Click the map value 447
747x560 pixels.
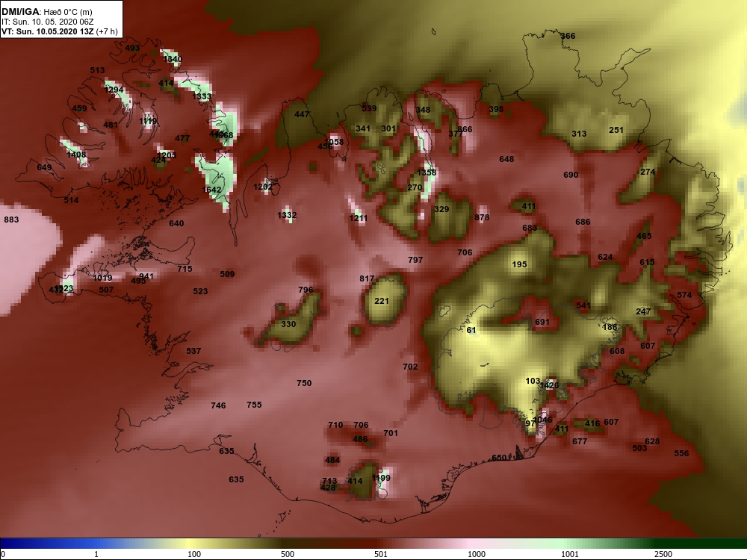302,114
